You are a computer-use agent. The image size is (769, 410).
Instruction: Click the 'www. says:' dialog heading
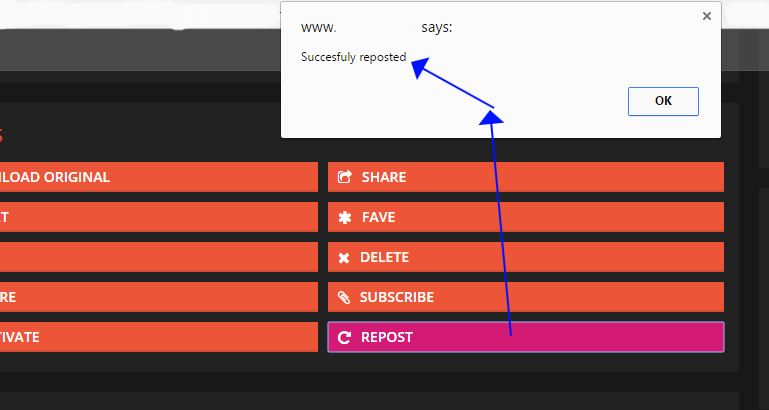click(377, 27)
